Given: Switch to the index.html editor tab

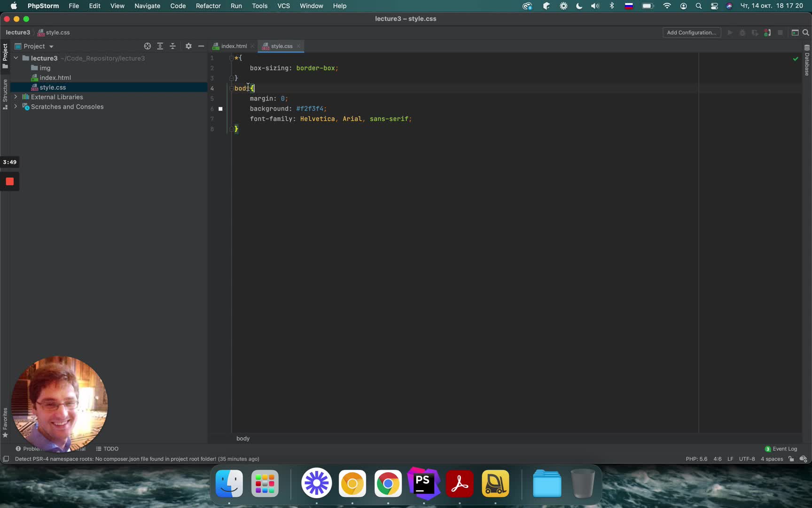Looking at the screenshot, I should click(x=234, y=46).
